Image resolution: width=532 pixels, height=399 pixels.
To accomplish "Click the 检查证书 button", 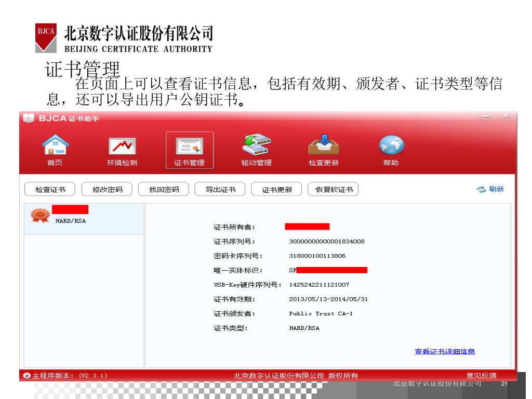I will [50, 189].
